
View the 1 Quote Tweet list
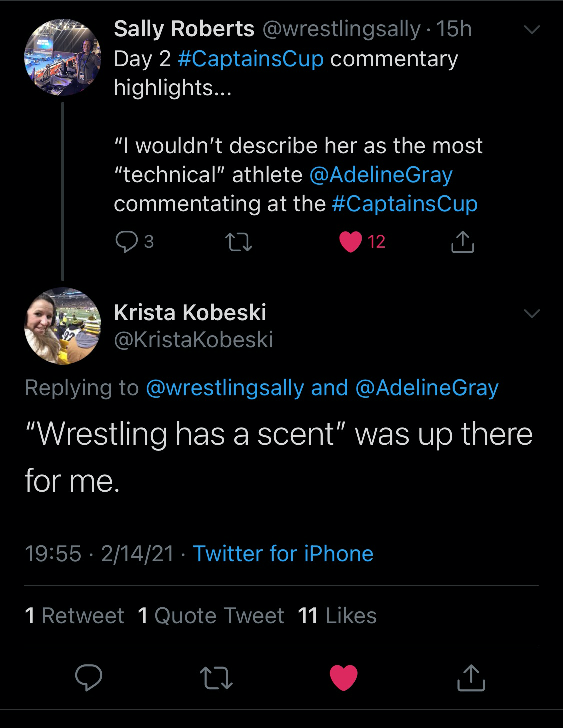click(211, 616)
